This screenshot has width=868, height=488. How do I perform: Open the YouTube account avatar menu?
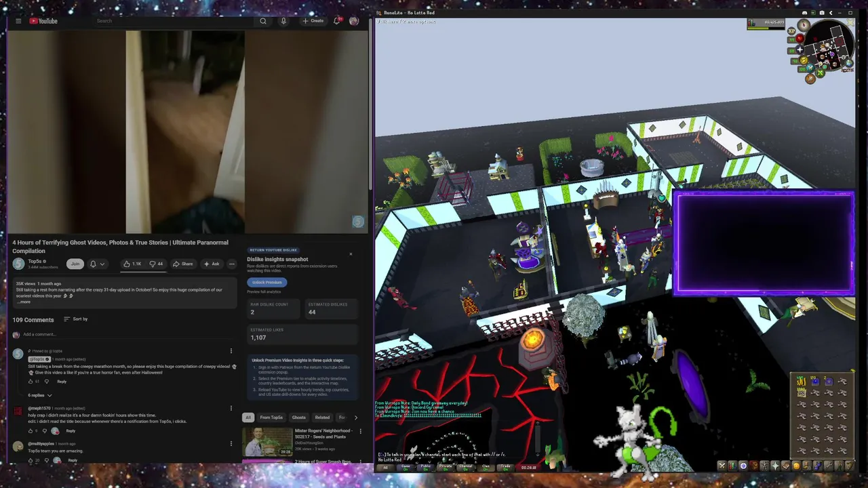(353, 21)
